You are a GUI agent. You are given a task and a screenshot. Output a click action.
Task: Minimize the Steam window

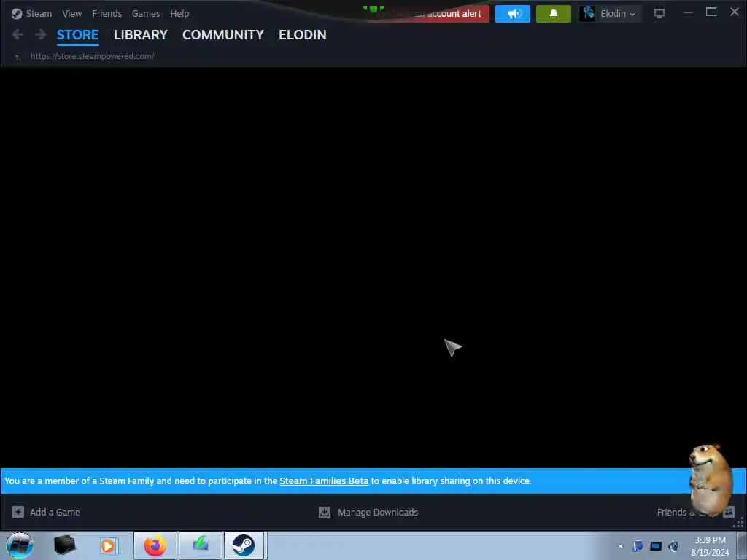tap(688, 13)
